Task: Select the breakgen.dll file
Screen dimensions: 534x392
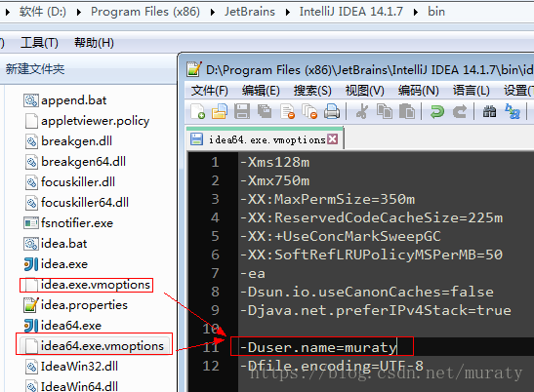Action: pyautogui.click(x=68, y=141)
